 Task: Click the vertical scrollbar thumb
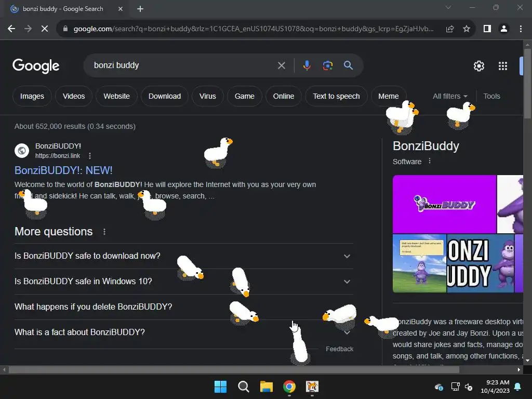527,84
